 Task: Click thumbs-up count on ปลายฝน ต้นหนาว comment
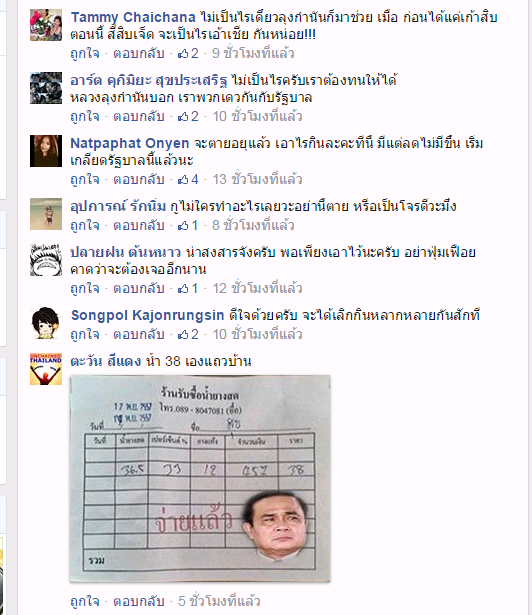pyautogui.click(x=188, y=289)
